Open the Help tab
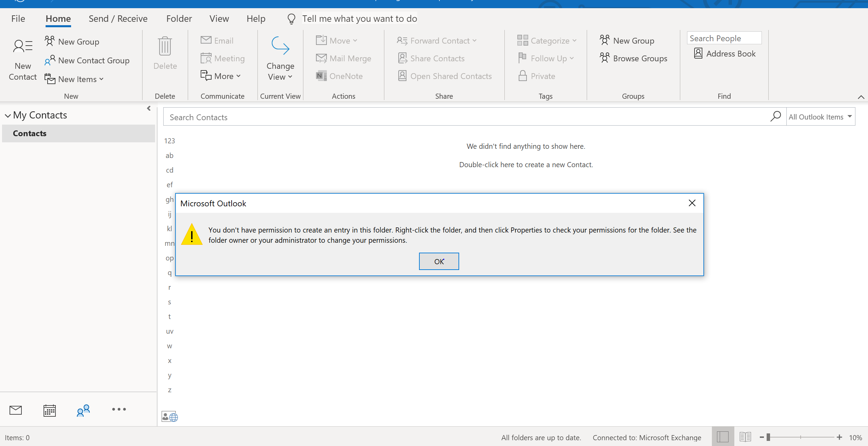The width and height of the screenshot is (868, 446). click(x=256, y=18)
